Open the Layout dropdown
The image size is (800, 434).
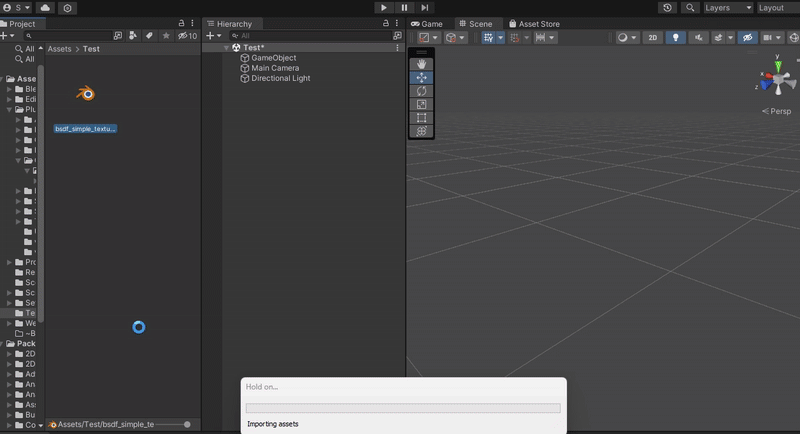777,8
